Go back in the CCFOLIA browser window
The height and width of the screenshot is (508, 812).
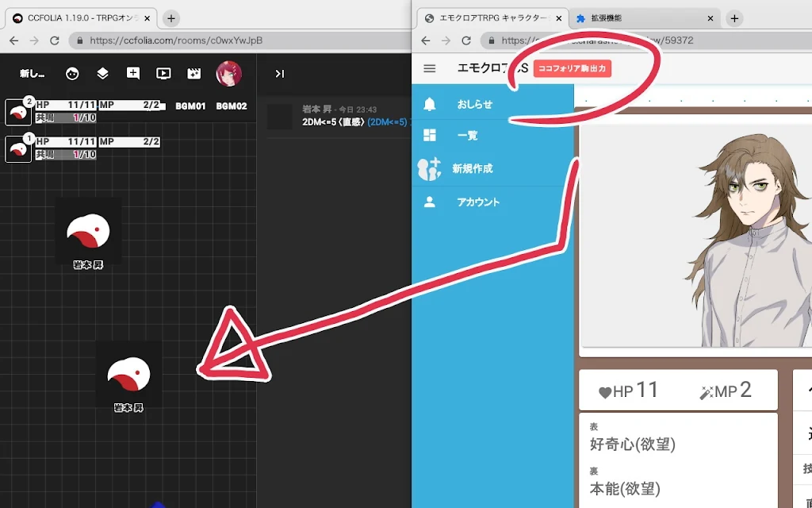point(14,40)
